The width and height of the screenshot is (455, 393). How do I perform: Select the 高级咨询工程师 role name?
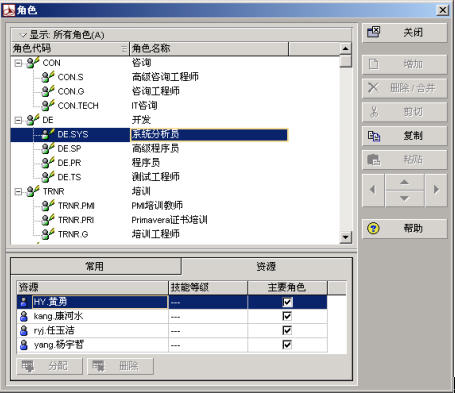click(x=165, y=77)
